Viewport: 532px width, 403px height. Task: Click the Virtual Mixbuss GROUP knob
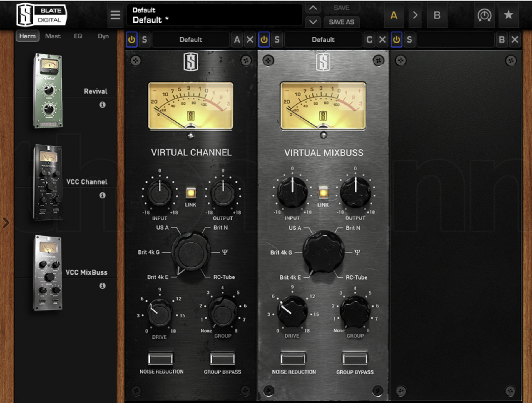355,311
